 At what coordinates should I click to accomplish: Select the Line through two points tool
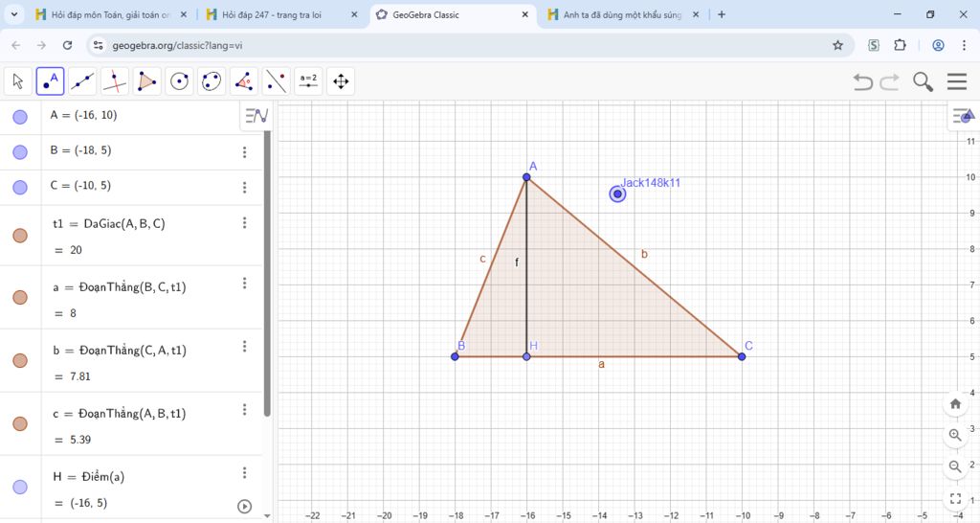(82, 81)
